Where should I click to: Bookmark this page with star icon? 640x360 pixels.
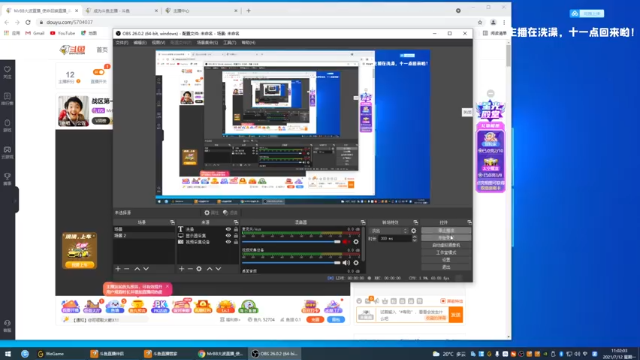(x=480, y=22)
